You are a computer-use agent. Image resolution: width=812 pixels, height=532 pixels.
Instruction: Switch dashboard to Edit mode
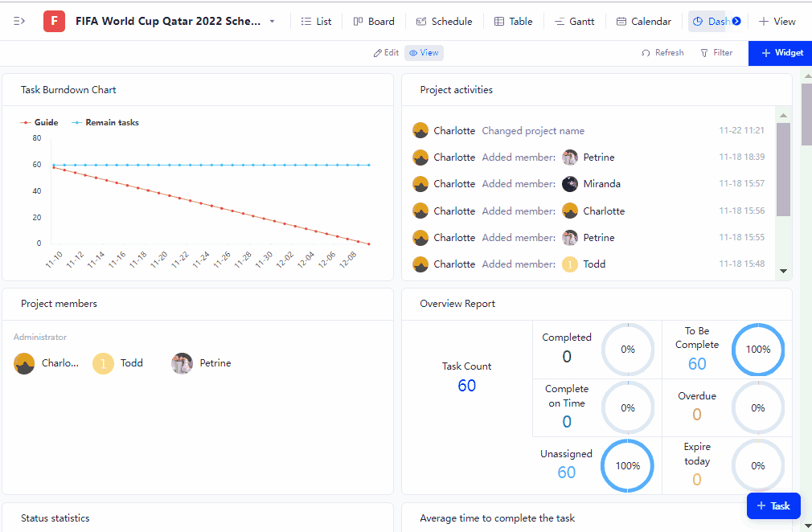pos(386,53)
